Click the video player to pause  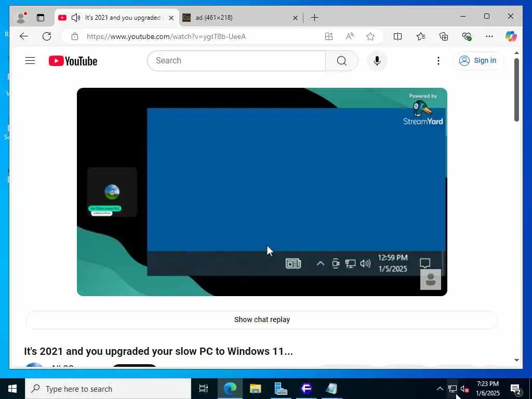(x=262, y=192)
